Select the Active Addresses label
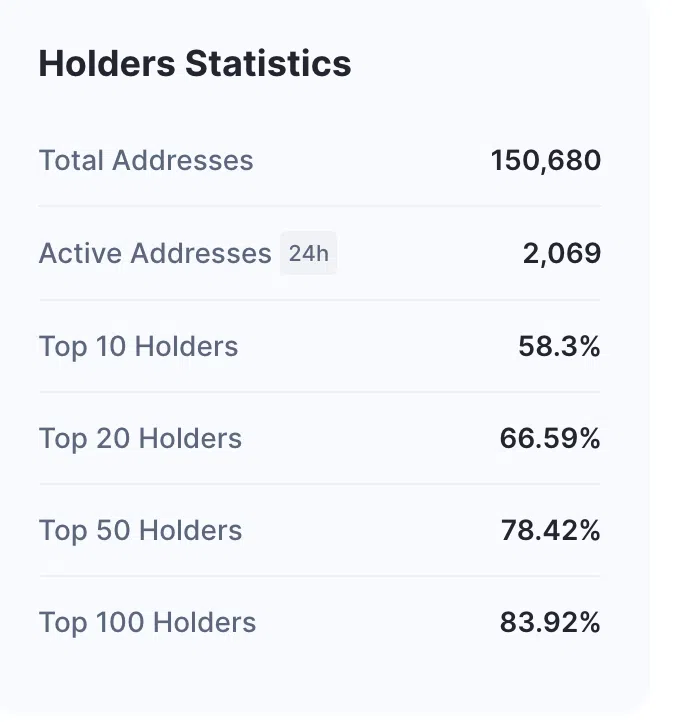 pyautogui.click(x=155, y=253)
